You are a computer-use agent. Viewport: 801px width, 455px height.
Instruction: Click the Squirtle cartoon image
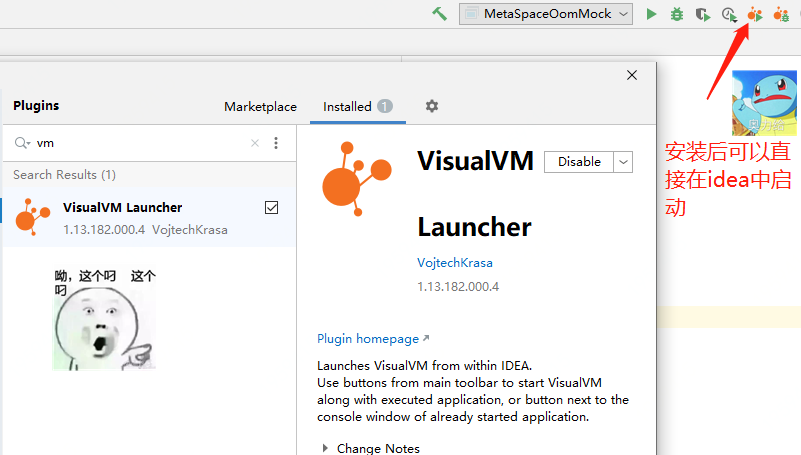click(x=764, y=103)
